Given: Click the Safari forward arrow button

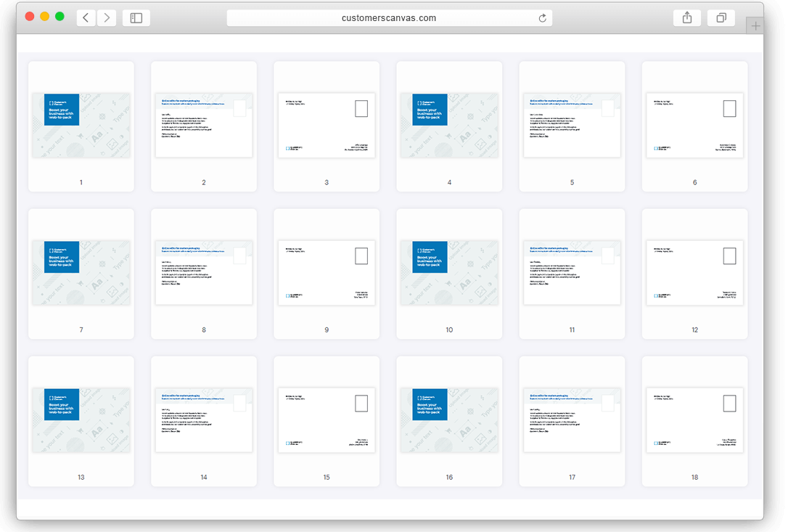Looking at the screenshot, I should pyautogui.click(x=107, y=18).
